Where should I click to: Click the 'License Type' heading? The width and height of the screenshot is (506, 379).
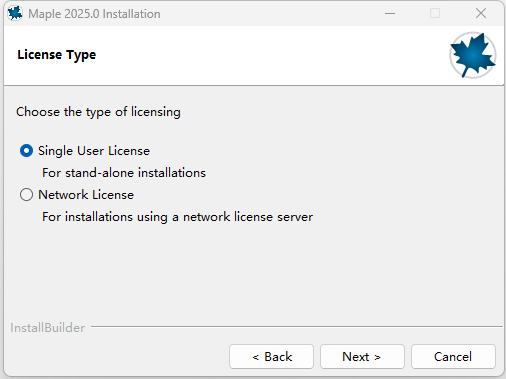click(57, 55)
